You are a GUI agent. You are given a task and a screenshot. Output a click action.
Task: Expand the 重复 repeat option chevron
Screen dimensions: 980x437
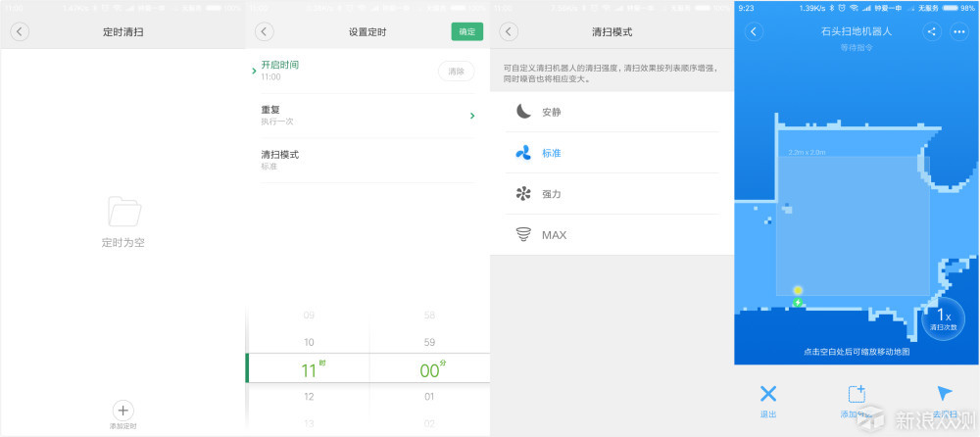click(x=471, y=116)
